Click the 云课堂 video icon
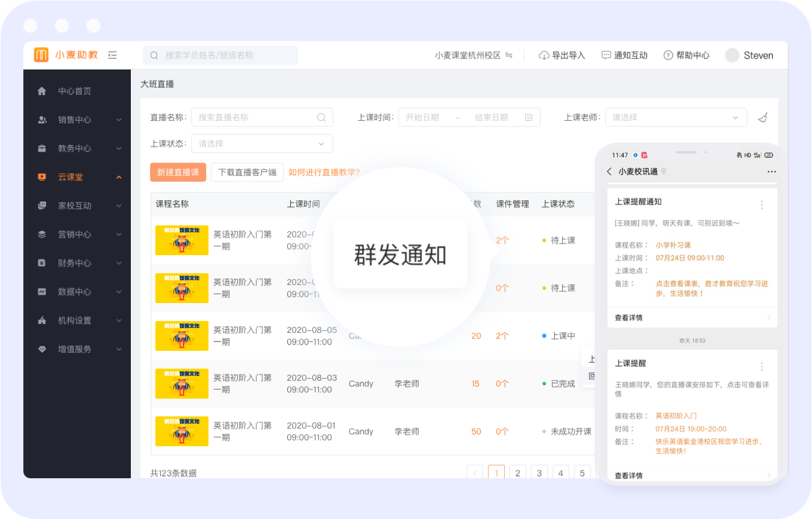The image size is (812, 522). [x=42, y=177]
